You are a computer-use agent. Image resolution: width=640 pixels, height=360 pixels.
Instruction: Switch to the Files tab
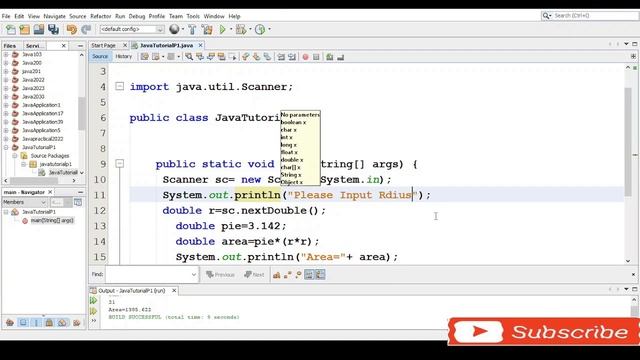(x=10, y=46)
